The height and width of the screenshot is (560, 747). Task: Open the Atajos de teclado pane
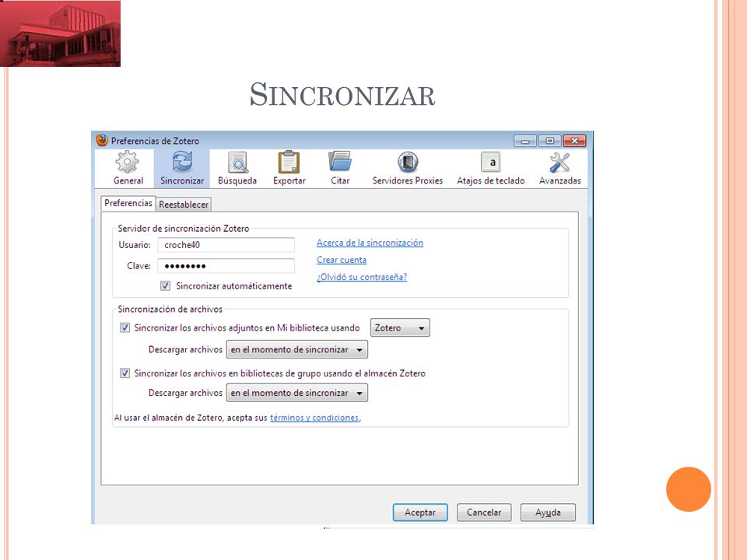pyautogui.click(x=491, y=168)
